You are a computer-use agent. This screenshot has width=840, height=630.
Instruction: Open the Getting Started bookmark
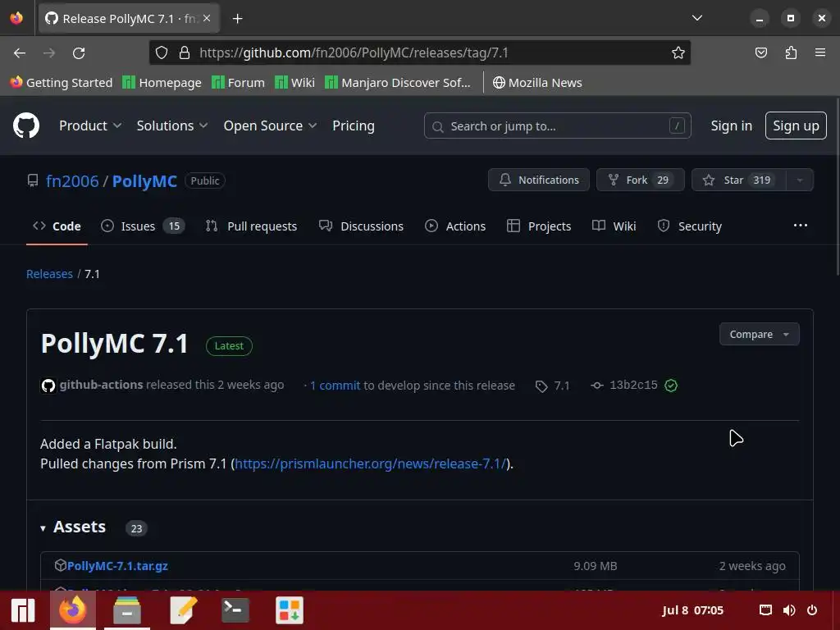(x=62, y=83)
